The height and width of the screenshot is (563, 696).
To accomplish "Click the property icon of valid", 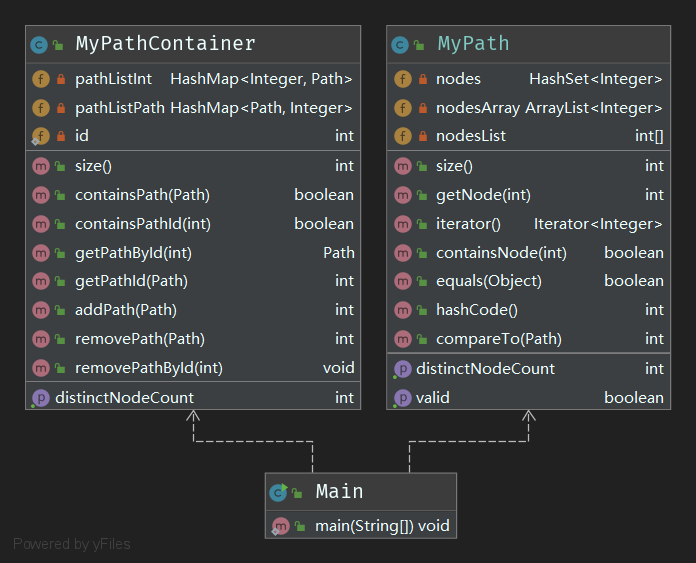I will [x=403, y=398].
